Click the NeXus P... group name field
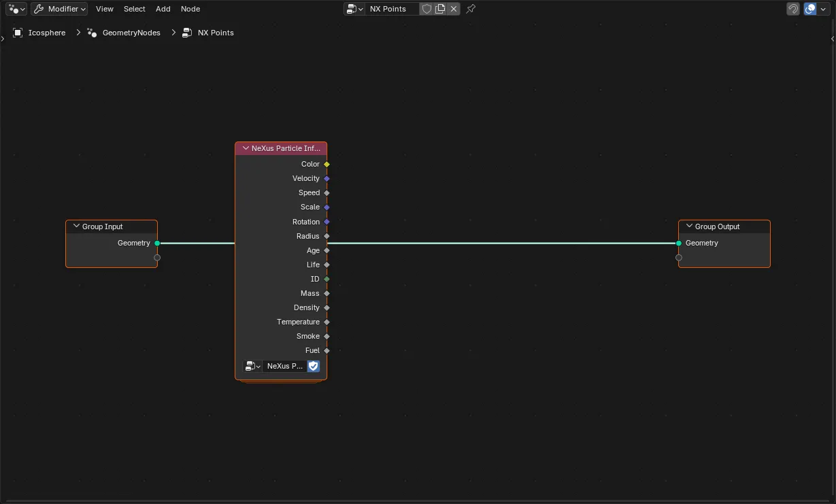Viewport: 836px width, 504px height. point(284,366)
